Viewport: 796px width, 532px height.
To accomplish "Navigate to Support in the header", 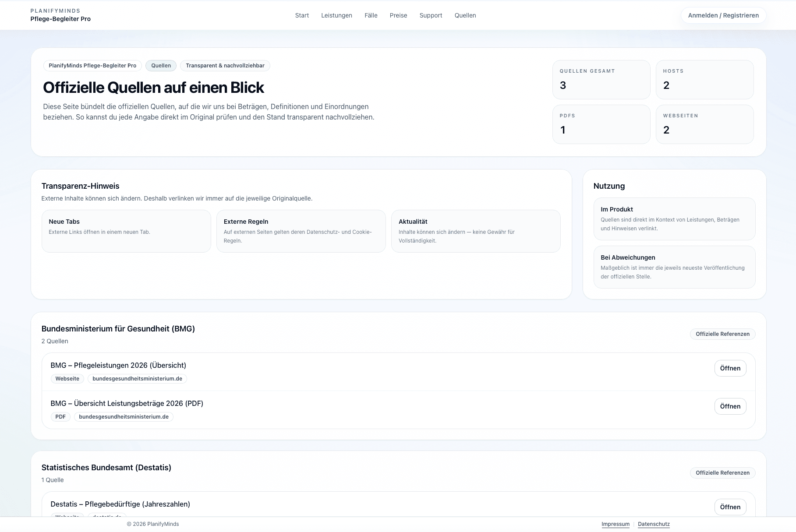I will [431, 15].
